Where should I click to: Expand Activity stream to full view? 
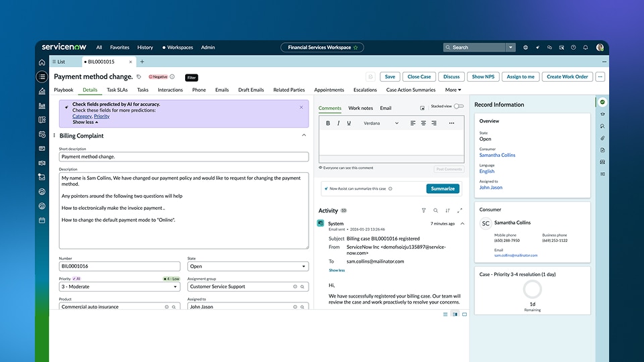point(460,210)
